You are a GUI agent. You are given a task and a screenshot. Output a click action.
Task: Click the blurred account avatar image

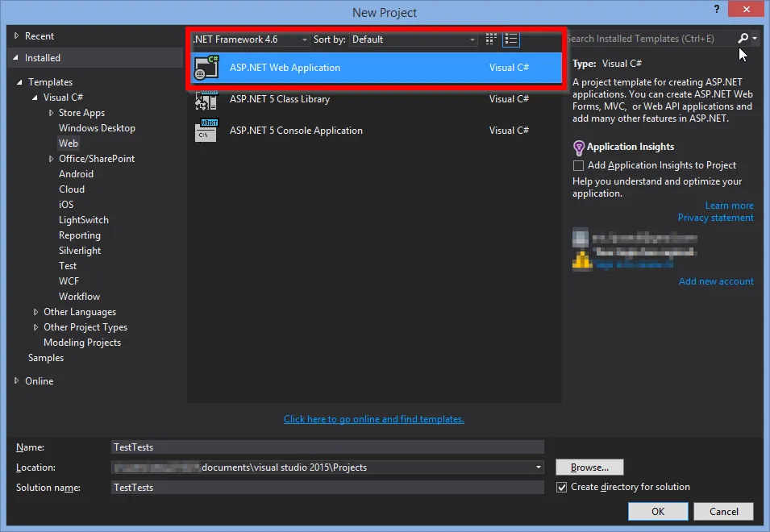point(581,238)
